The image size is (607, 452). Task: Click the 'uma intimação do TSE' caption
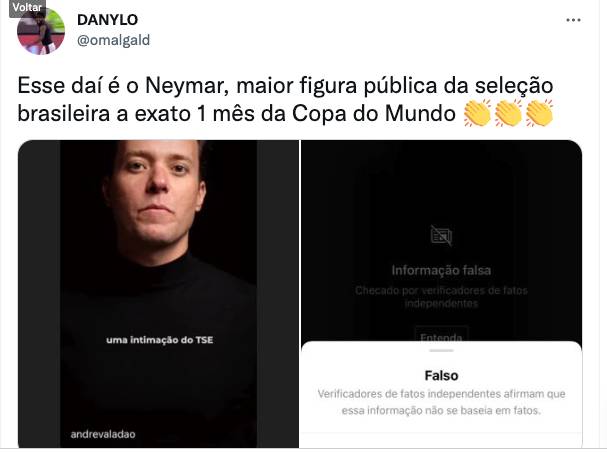(x=159, y=340)
